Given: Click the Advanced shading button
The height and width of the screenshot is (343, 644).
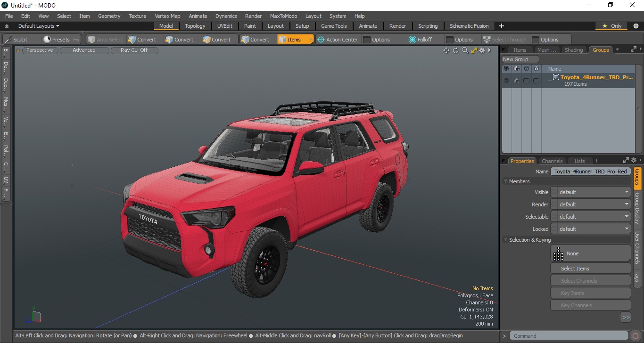Looking at the screenshot, I should click(x=84, y=50).
